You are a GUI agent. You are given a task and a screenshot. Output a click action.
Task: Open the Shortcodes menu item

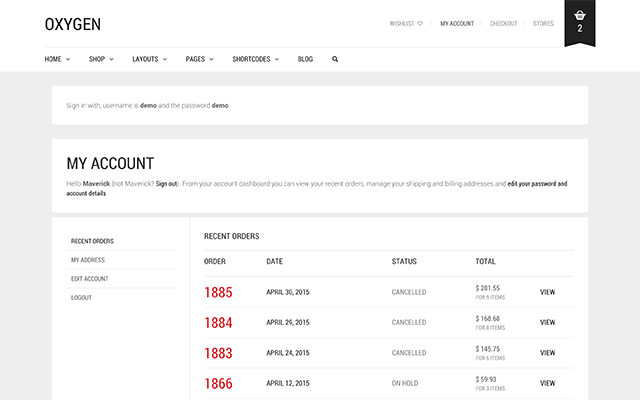click(251, 59)
